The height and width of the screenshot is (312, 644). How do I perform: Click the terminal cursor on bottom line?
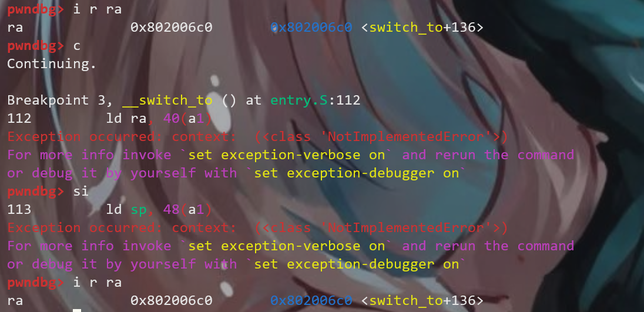77,310
